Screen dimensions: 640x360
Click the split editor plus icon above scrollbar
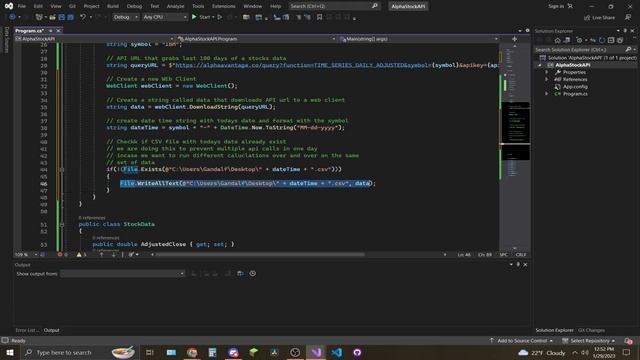coord(514,39)
